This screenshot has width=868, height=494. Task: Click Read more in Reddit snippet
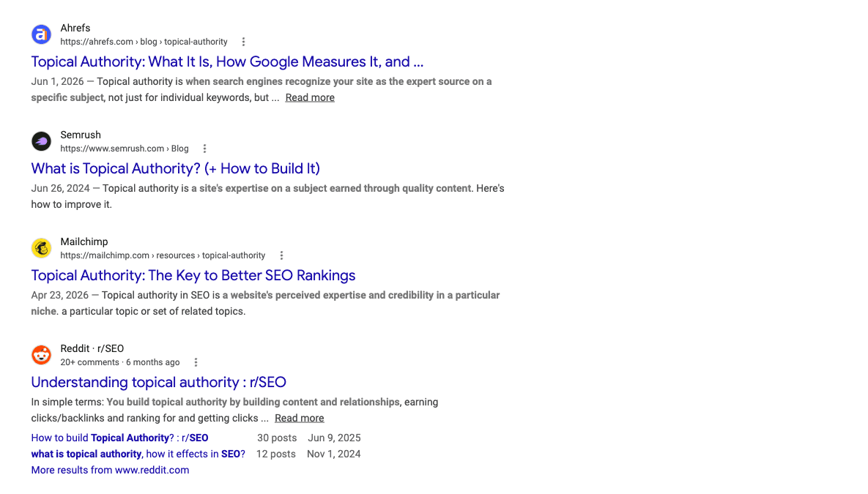[x=300, y=418]
